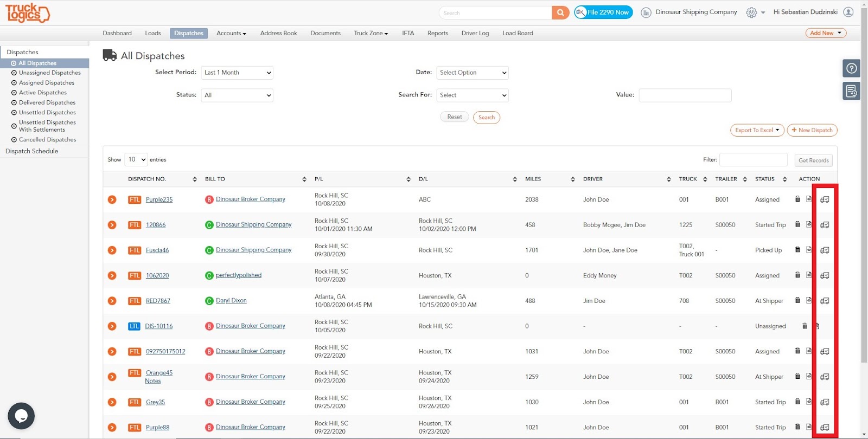Delete the RED7867 dispatch
The width and height of the screenshot is (868, 439).
[797, 300]
